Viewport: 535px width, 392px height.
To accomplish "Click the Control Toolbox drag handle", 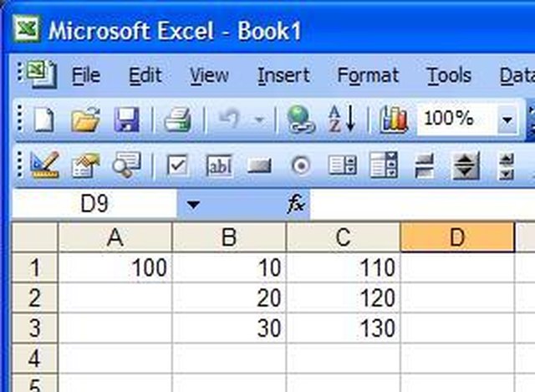I will [x=20, y=165].
